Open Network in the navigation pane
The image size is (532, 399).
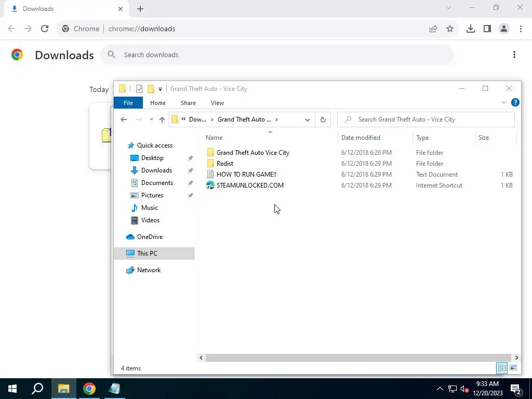(x=149, y=270)
